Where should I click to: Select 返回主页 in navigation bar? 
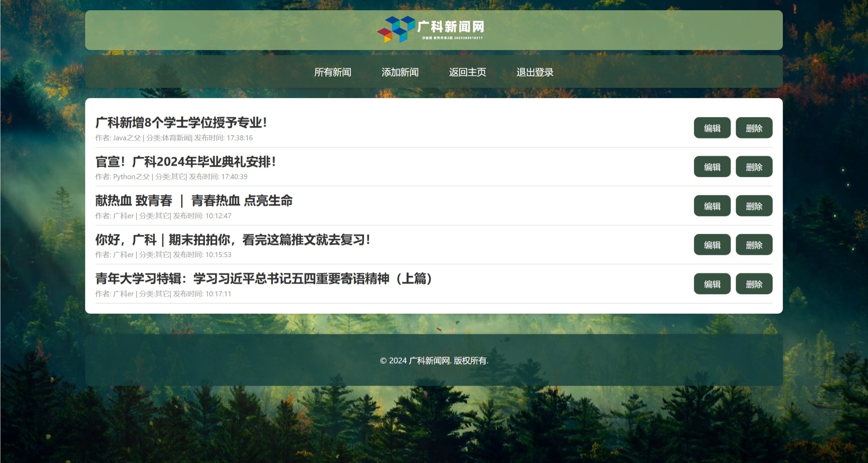click(467, 72)
